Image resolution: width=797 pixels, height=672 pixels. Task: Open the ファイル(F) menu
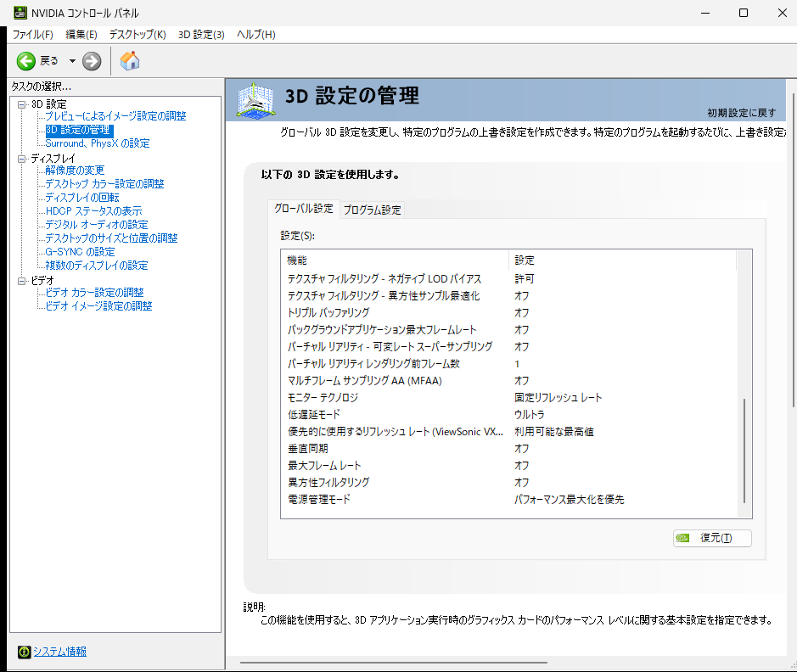tap(33, 35)
